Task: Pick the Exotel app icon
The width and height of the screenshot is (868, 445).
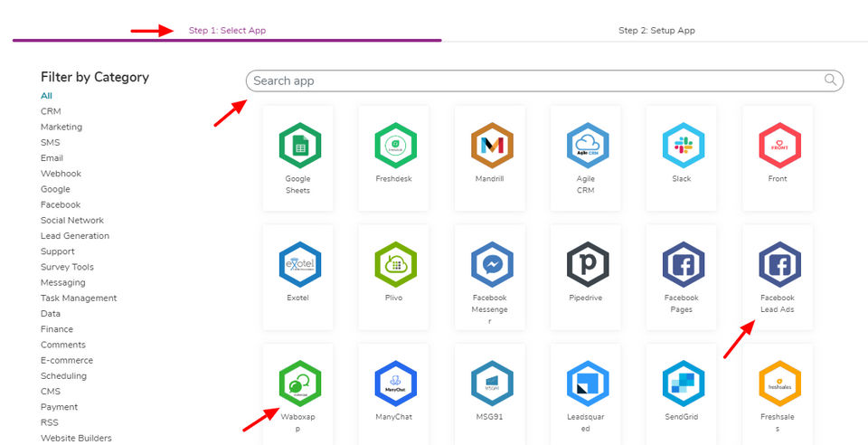Action: [x=299, y=264]
